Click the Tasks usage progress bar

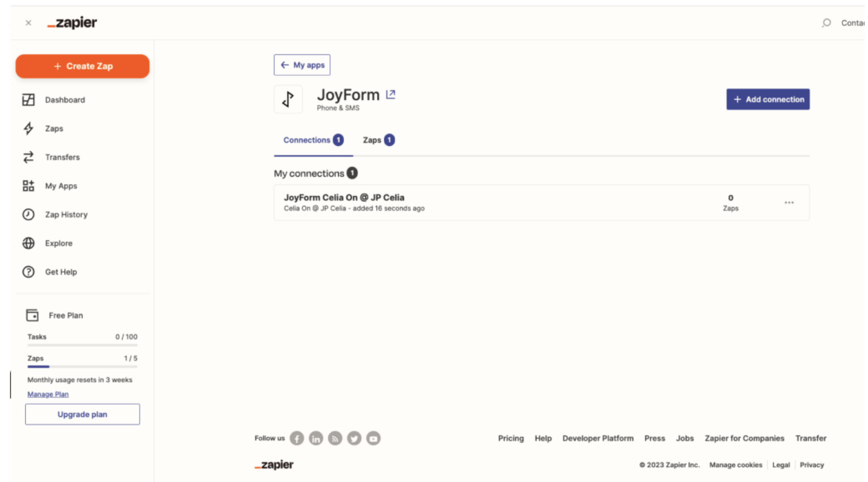coord(82,345)
